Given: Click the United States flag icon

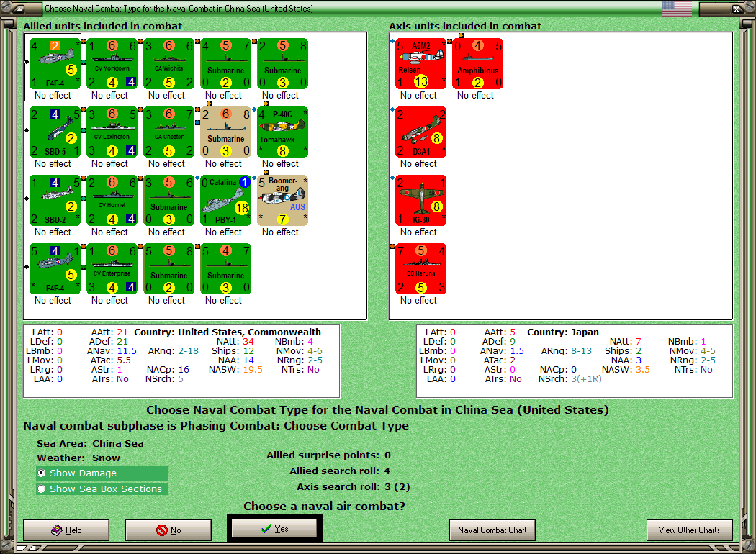Looking at the screenshot, I should 677,8.
